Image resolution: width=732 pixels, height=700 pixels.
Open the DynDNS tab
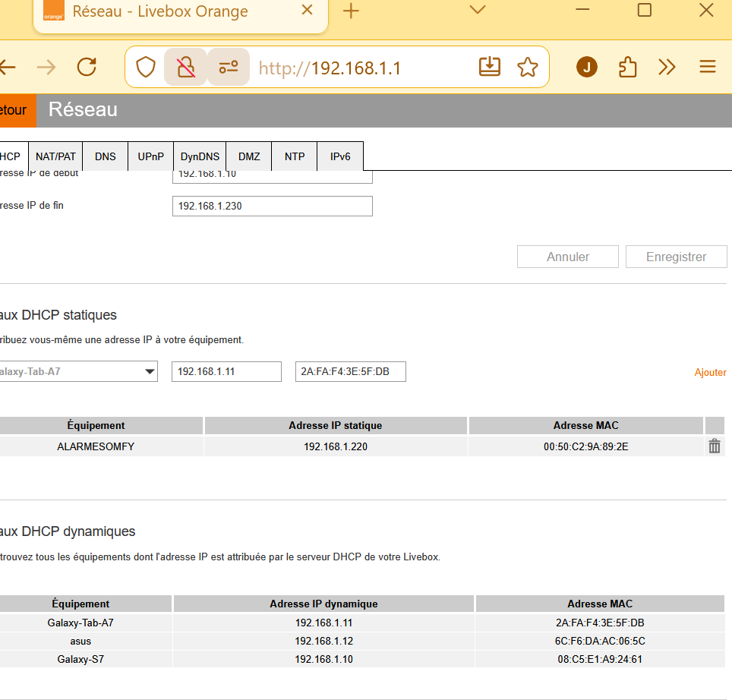click(200, 156)
